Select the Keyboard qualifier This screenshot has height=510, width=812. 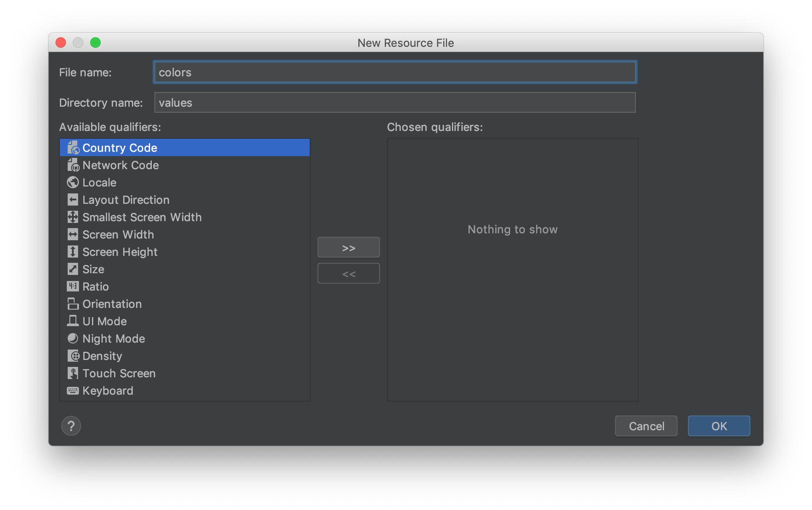click(185, 390)
